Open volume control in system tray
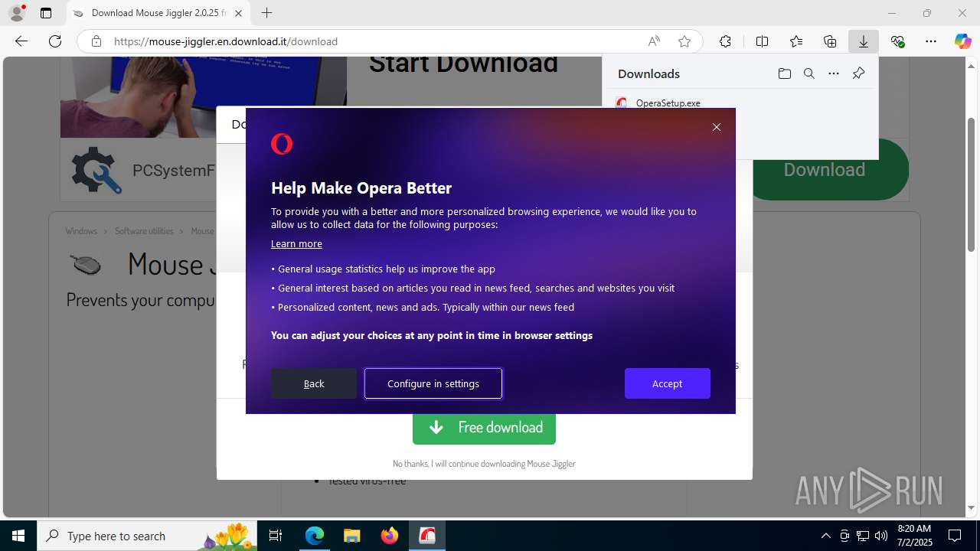The height and width of the screenshot is (551, 980). pyautogui.click(x=881, y=536)
